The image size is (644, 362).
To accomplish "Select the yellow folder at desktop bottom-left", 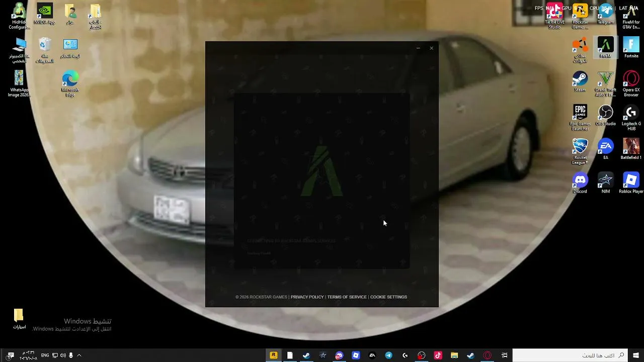I will coord(19,319).
